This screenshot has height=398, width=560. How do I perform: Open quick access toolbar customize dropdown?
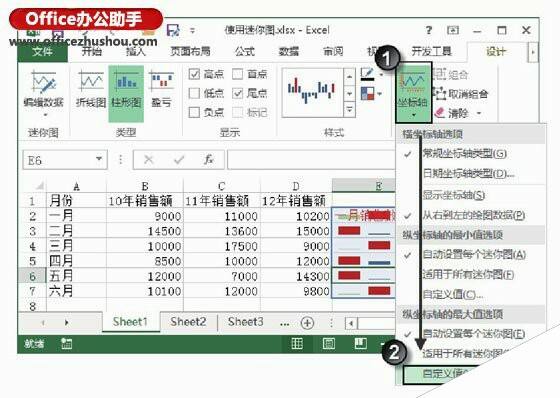192,30
